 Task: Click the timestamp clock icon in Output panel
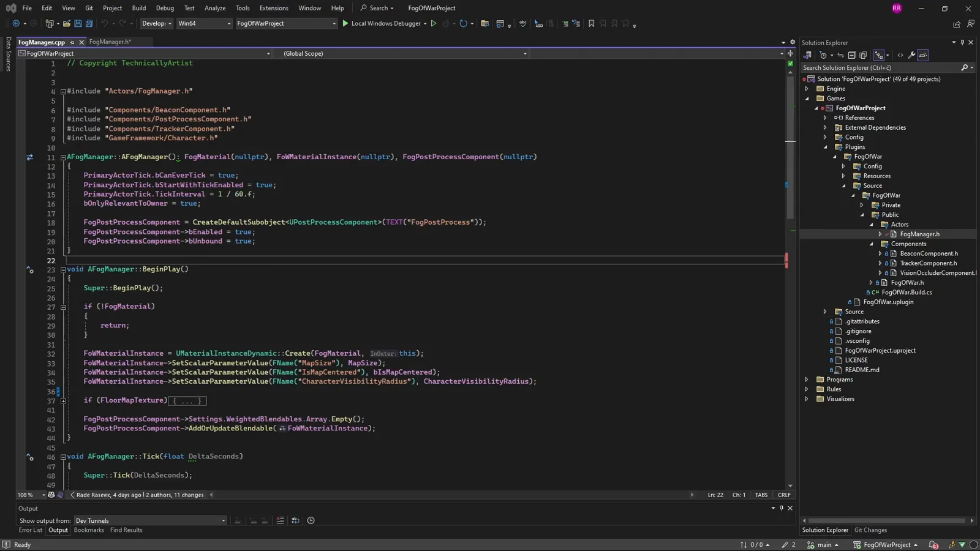pos(311,520)
